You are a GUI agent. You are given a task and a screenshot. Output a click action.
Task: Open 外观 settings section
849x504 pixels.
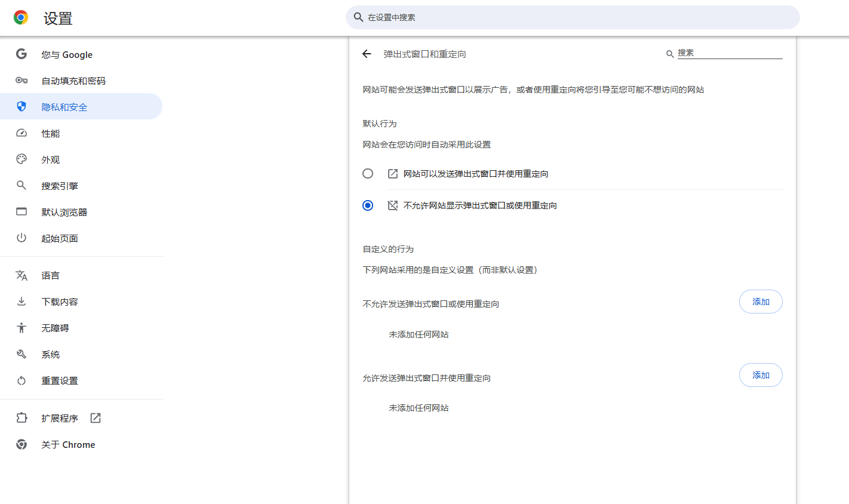pyautogui.click(x=81, y=159)
